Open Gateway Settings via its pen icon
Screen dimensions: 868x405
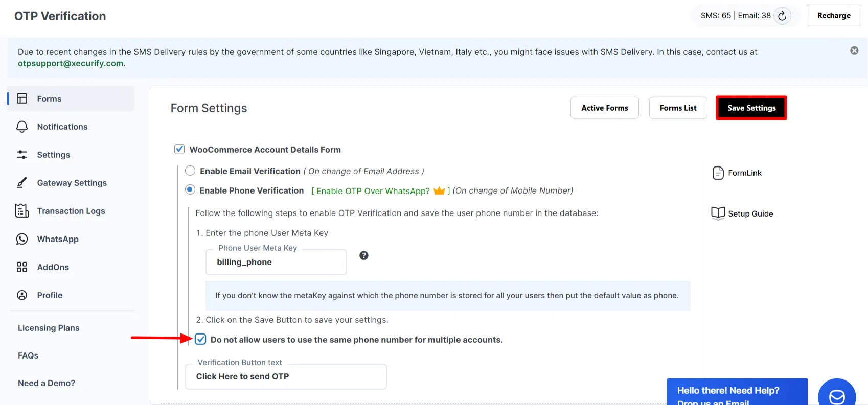21,182
